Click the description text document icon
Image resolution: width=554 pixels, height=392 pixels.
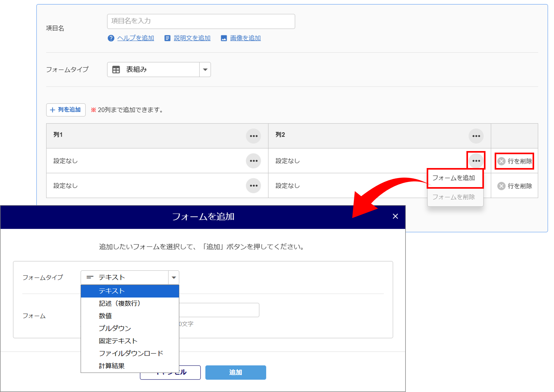pos(167,38)
